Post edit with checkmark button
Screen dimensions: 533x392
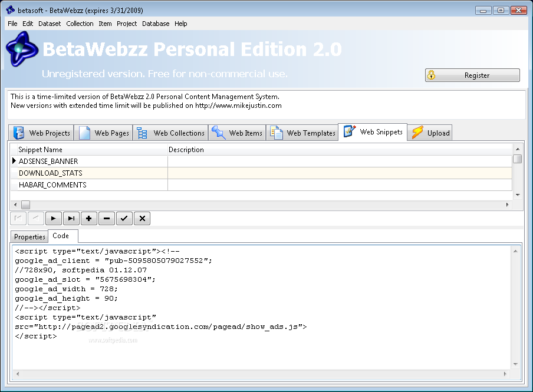click(x=124, y=218)
